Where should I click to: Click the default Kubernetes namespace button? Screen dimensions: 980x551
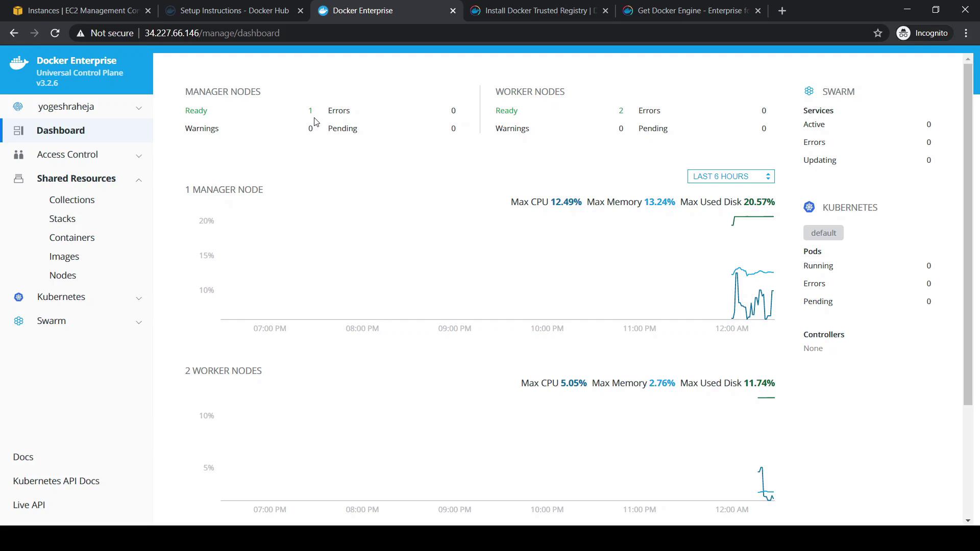tap(823, 233)
